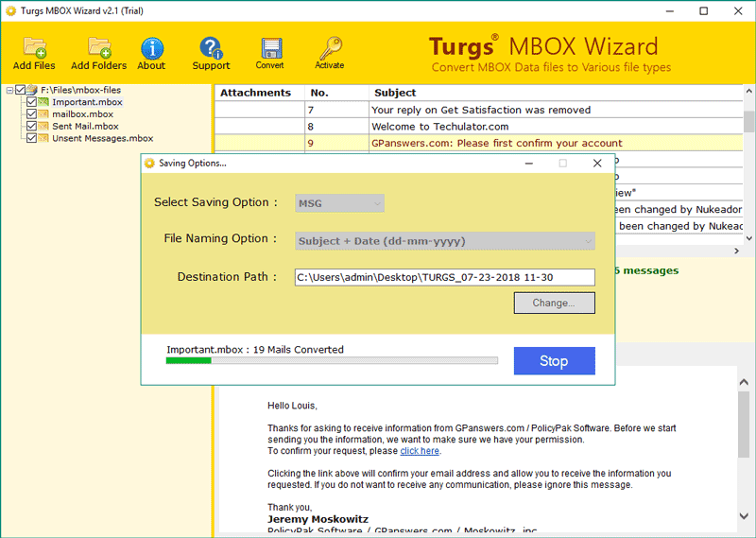
Task: Click the Important.mbox envelope icon
Action: point(43,102)
